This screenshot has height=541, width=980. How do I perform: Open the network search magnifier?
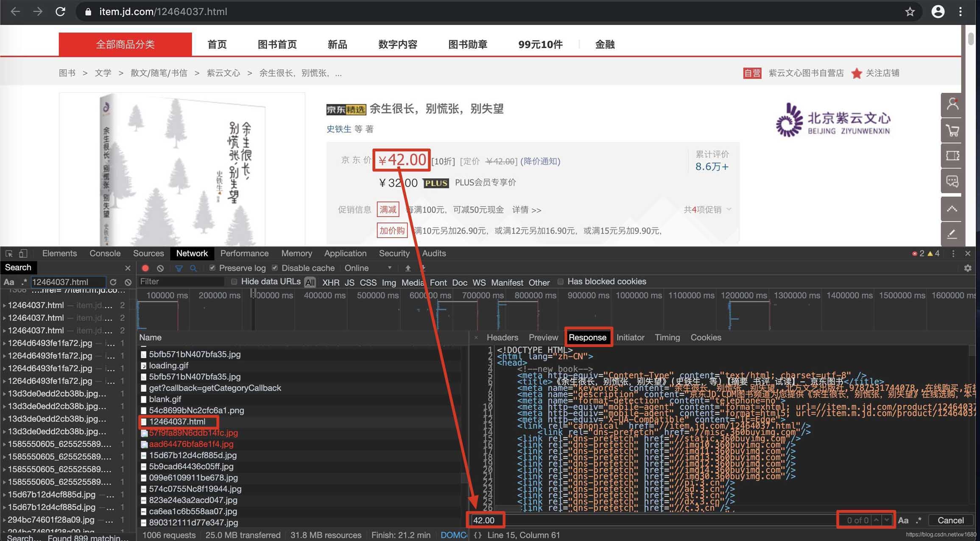(193, 268)
